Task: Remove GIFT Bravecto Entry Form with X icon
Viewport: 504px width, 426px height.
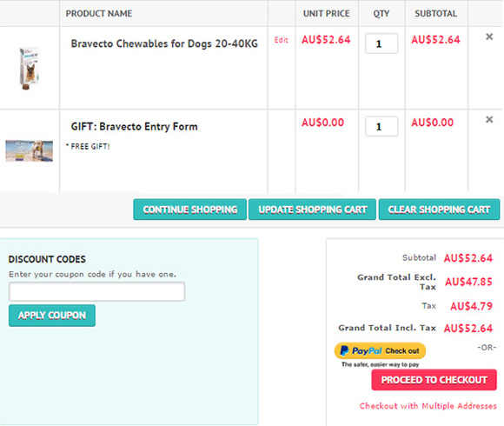Action: [x=489, y=119]
